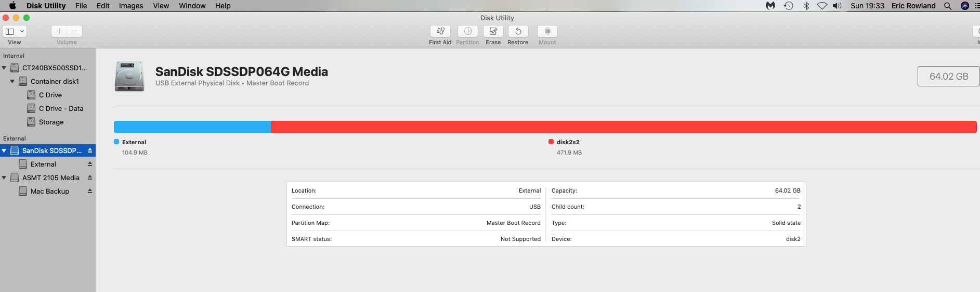Select ASMT 2105 Media disk

48,177
